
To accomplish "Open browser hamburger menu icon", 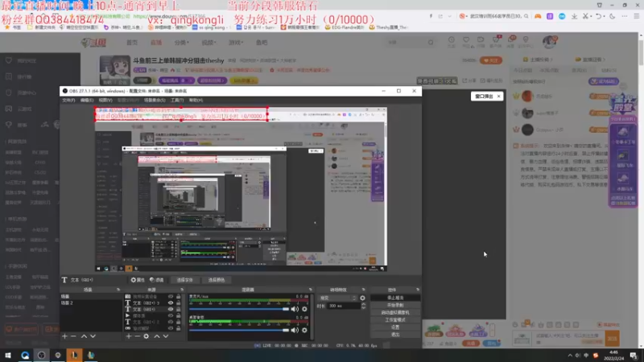I will pos(636,16).
